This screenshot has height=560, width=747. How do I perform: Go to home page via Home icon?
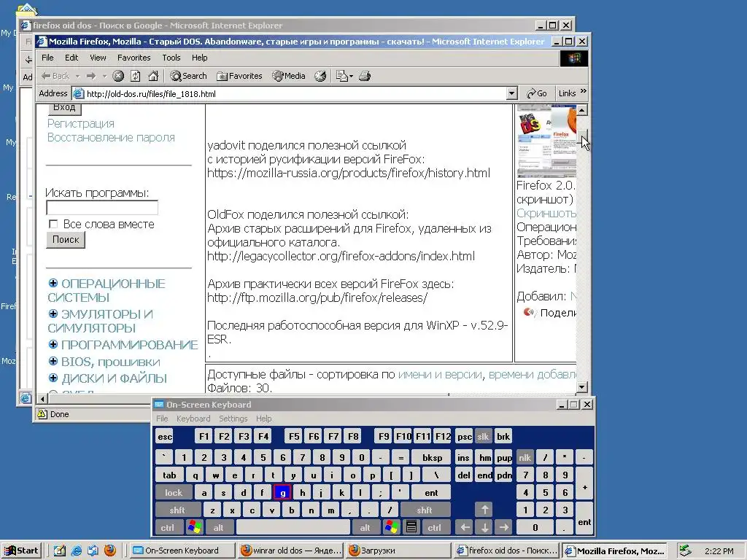153,76
